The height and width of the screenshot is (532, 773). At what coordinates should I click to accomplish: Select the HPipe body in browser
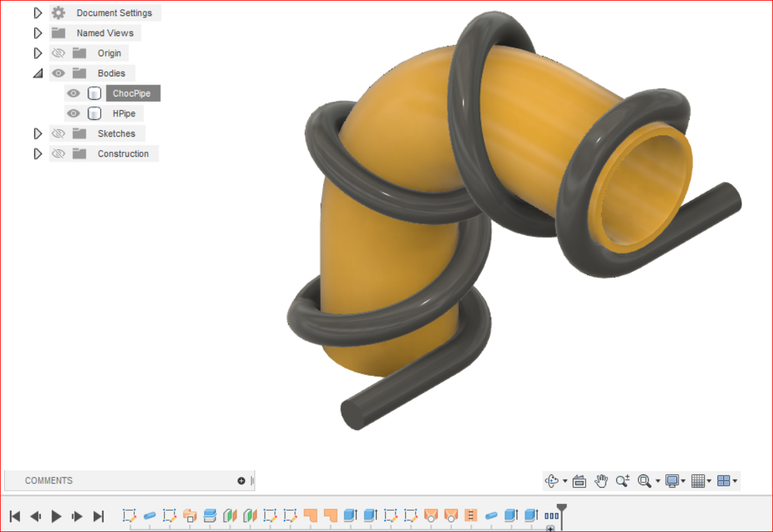pos(124,113)
